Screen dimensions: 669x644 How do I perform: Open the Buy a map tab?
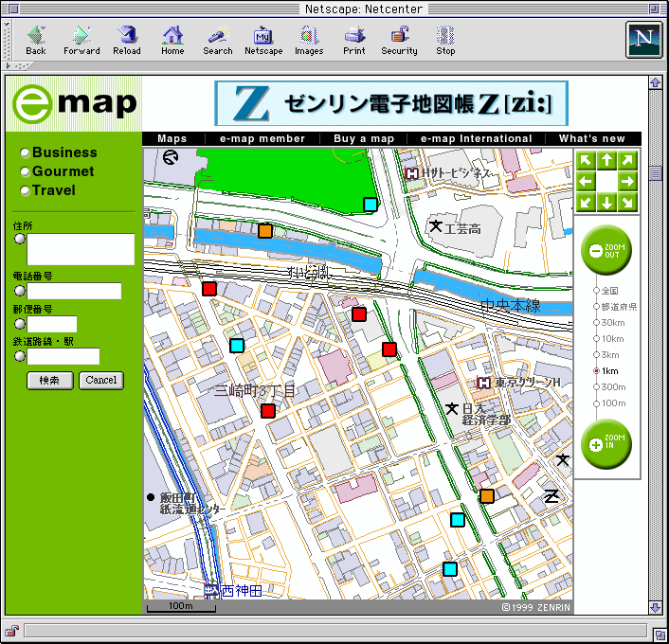[364, 138]
